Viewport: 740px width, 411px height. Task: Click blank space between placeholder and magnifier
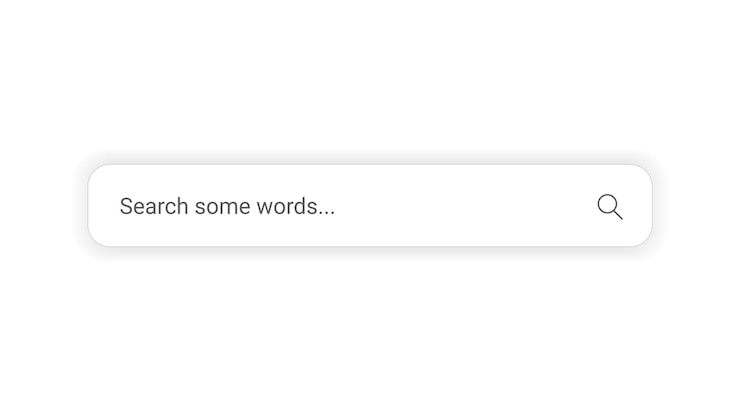click(465, 206)
